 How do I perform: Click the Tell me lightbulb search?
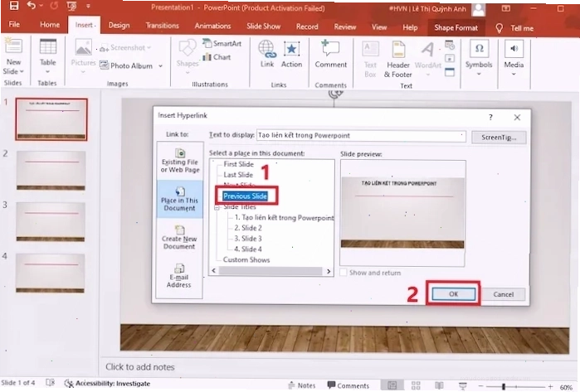499,28
